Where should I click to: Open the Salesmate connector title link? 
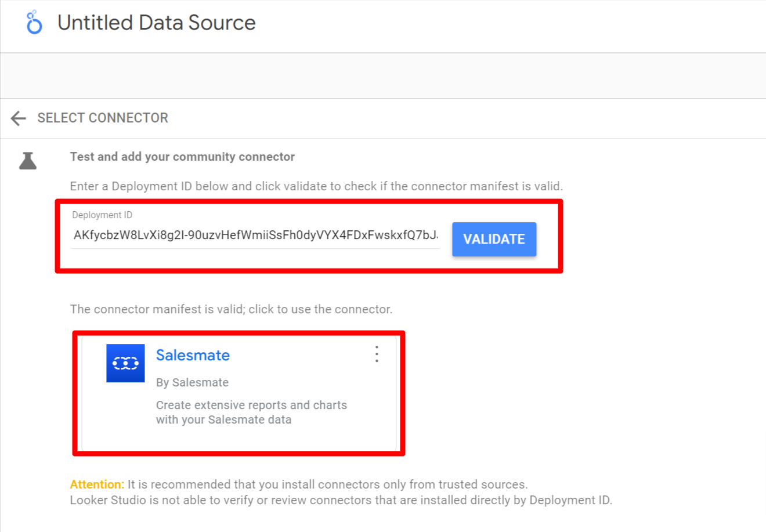(x=193, y=355)
